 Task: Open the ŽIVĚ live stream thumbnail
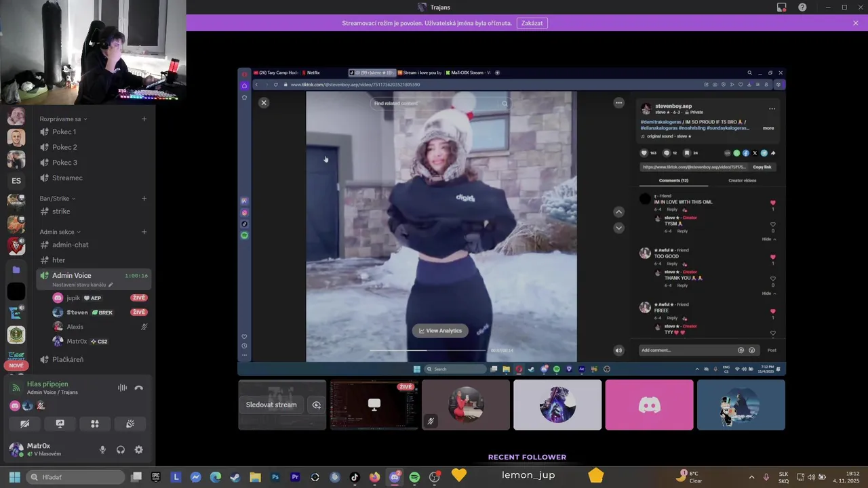[x=374, y=405]
